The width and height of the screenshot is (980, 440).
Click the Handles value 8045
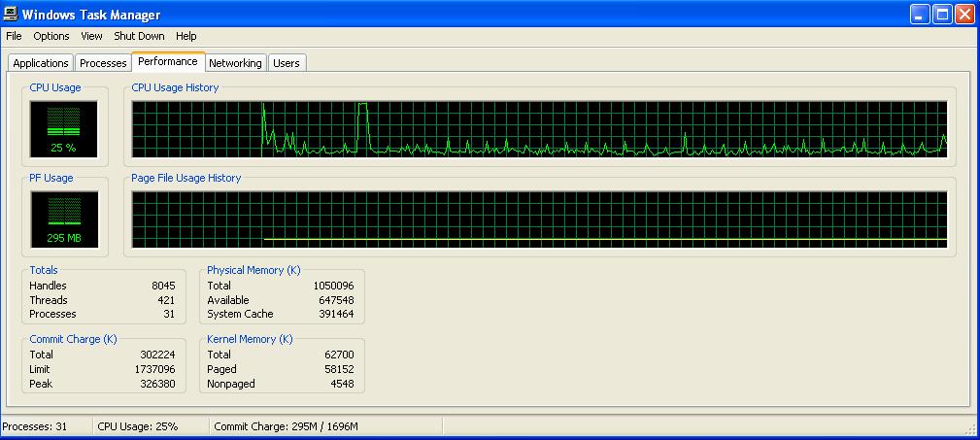(x=164, y=286)
